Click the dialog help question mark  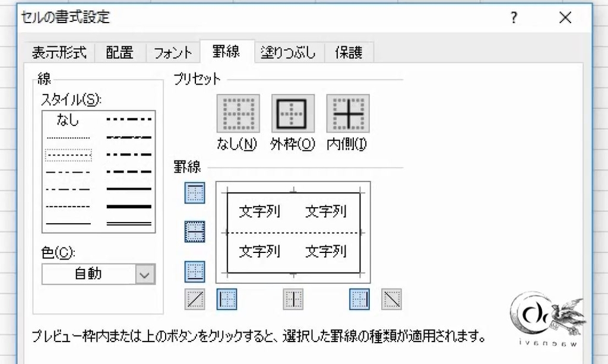[513, 18]
